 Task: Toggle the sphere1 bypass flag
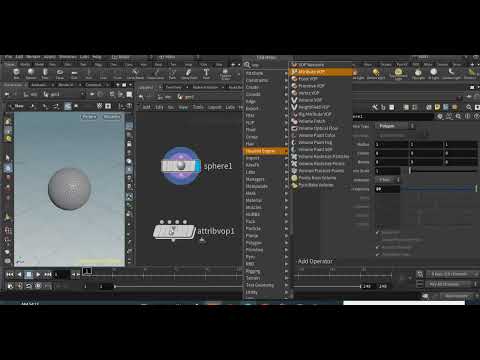164,166
